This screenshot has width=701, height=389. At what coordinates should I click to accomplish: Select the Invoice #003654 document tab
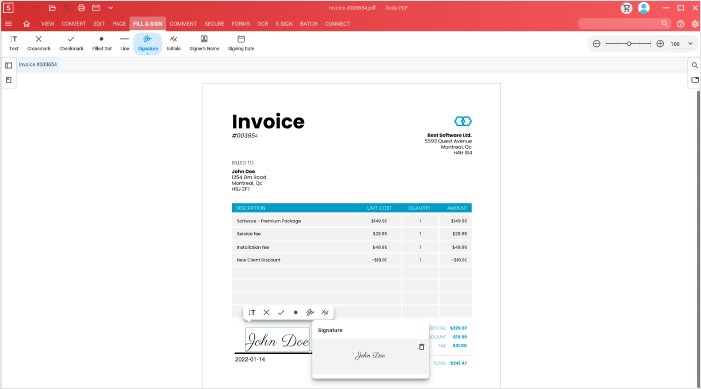coord(38,64)
